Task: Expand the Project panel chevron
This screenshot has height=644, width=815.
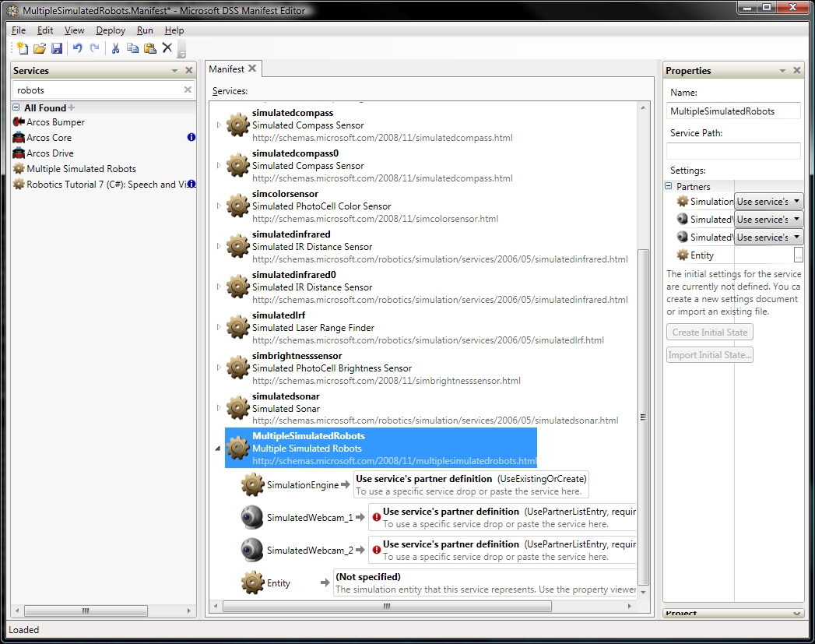Action: (x=797, y=614)
